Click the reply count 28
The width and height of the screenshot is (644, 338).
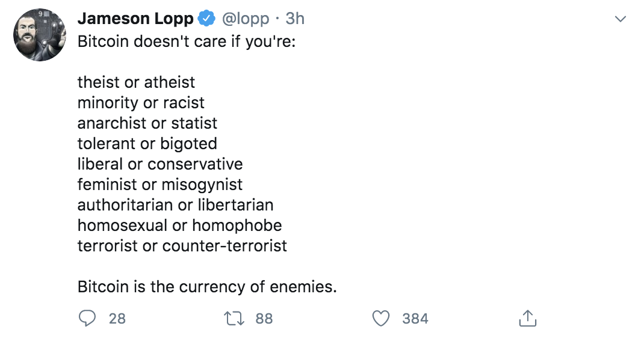(x=117, y=318)
